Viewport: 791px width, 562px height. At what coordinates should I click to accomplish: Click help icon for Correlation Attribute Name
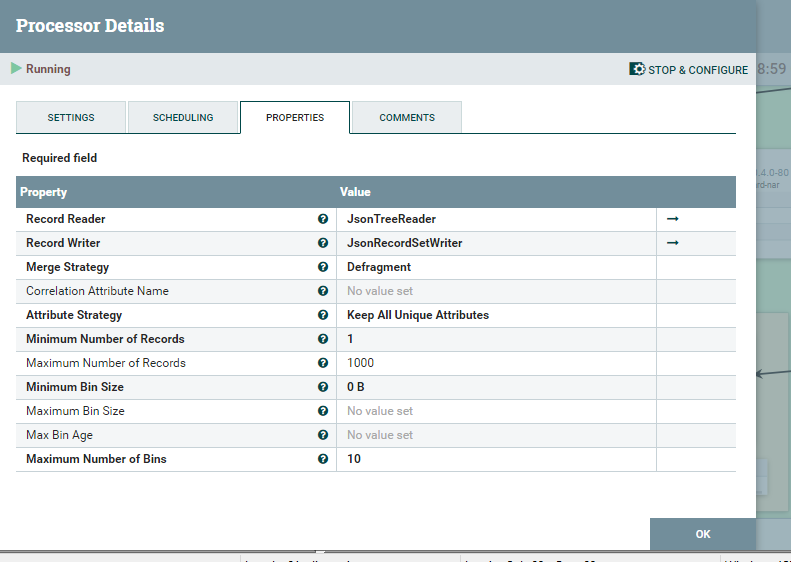pyautogui.click(x=323, y=291)
